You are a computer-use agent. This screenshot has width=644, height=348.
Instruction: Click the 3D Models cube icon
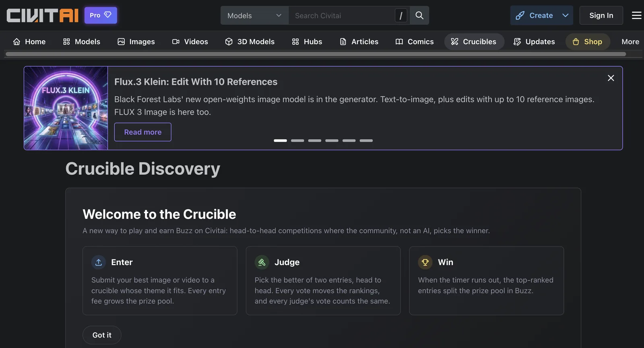coord(229,41)
